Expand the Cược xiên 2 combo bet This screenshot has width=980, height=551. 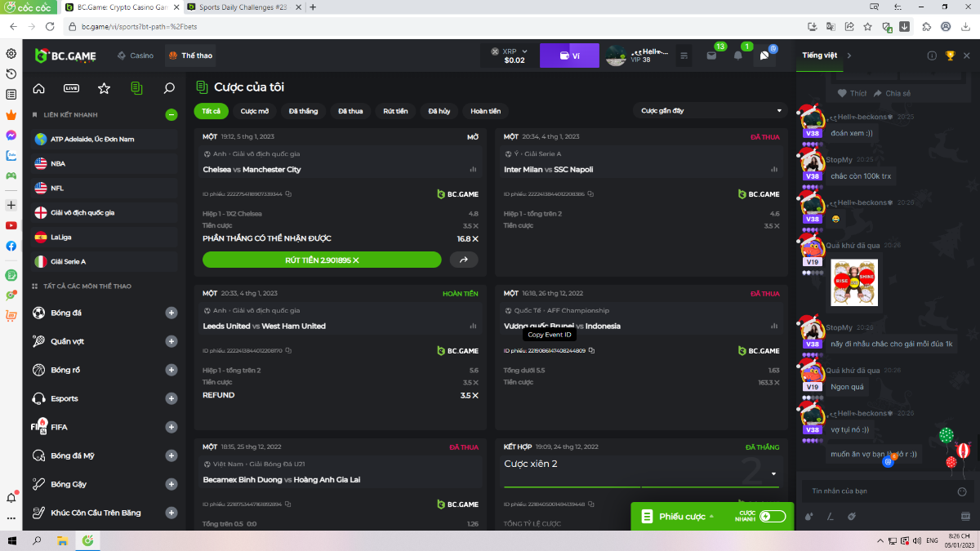click(x=773, y=473)
